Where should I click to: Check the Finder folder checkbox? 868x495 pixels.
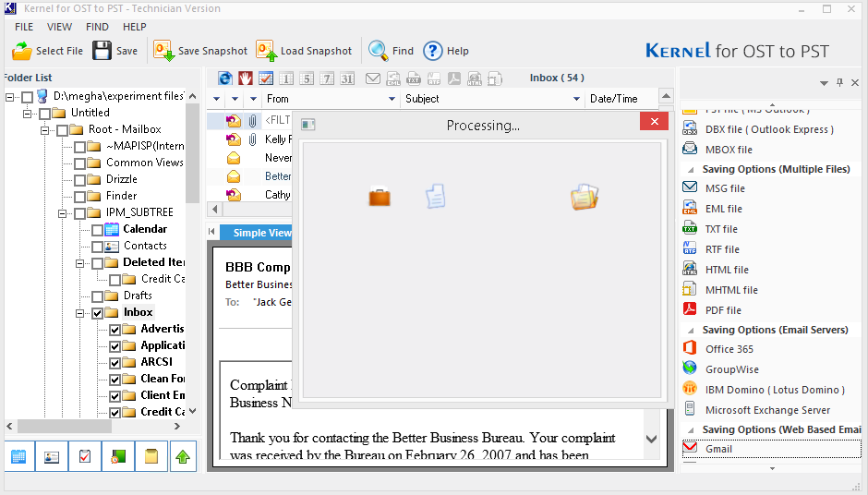click(79, 197)
